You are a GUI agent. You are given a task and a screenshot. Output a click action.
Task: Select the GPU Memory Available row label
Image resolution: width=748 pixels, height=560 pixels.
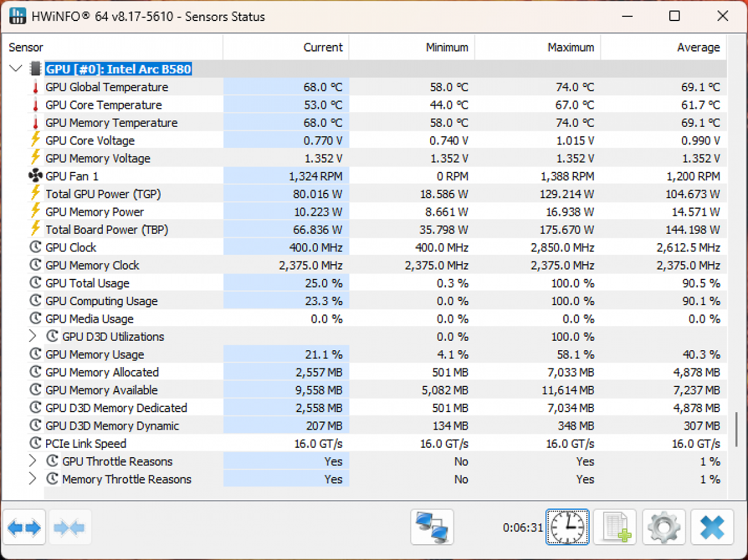point(102,390)
